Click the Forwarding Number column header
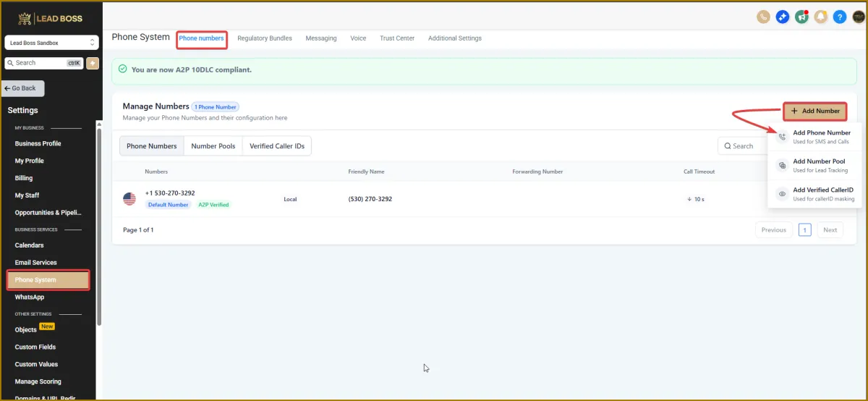The image size is (868, 401). [537, 172]
